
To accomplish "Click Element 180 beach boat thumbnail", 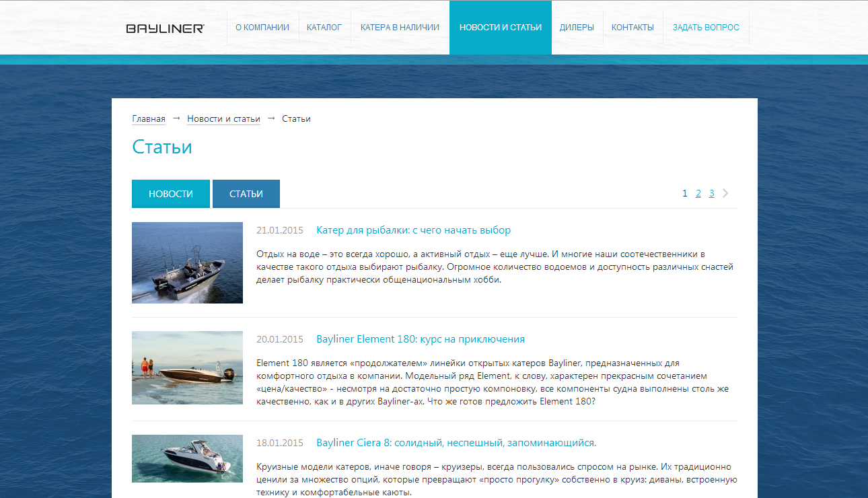I will coord(187,367).
